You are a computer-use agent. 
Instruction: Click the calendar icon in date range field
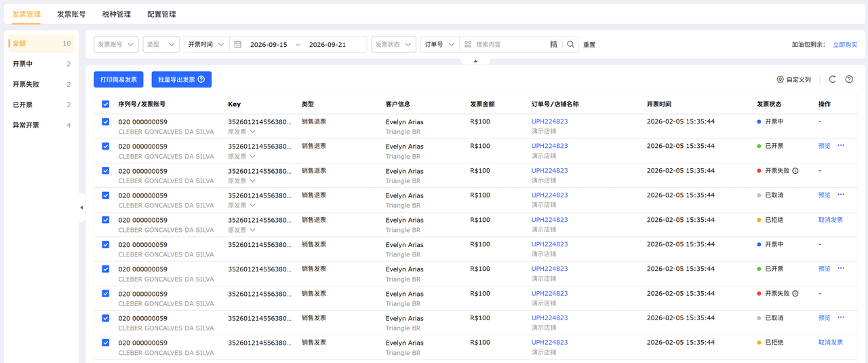pos(238,45)
